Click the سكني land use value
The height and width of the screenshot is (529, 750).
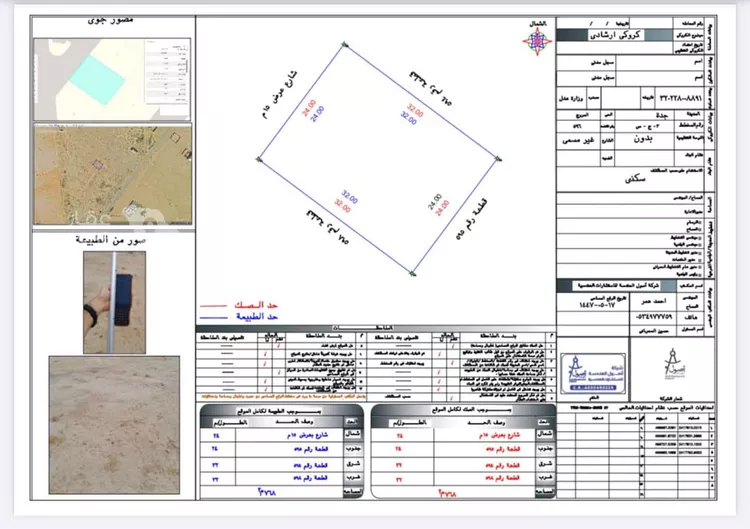coord(635,179)
